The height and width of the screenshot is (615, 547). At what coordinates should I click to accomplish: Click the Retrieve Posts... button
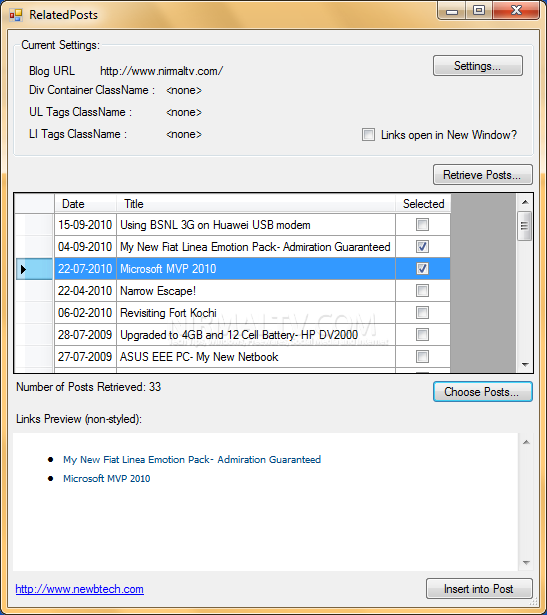pyautogui.click(x=483, y=175)
